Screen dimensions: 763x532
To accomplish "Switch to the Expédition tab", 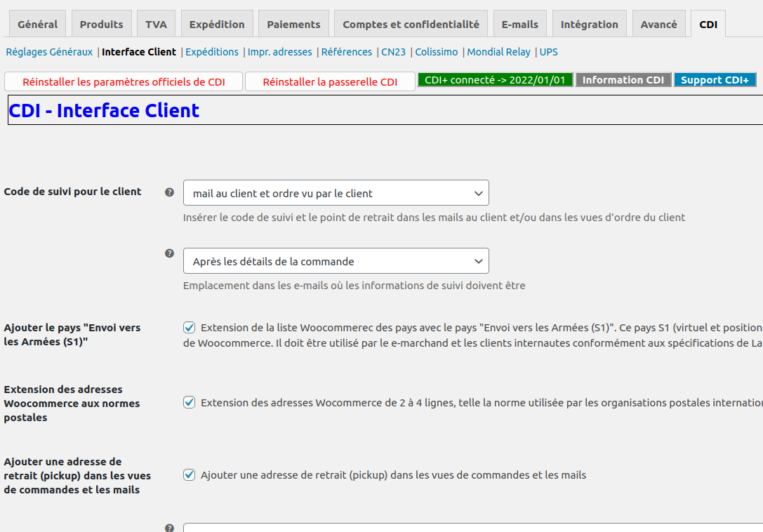I will 217,24.
